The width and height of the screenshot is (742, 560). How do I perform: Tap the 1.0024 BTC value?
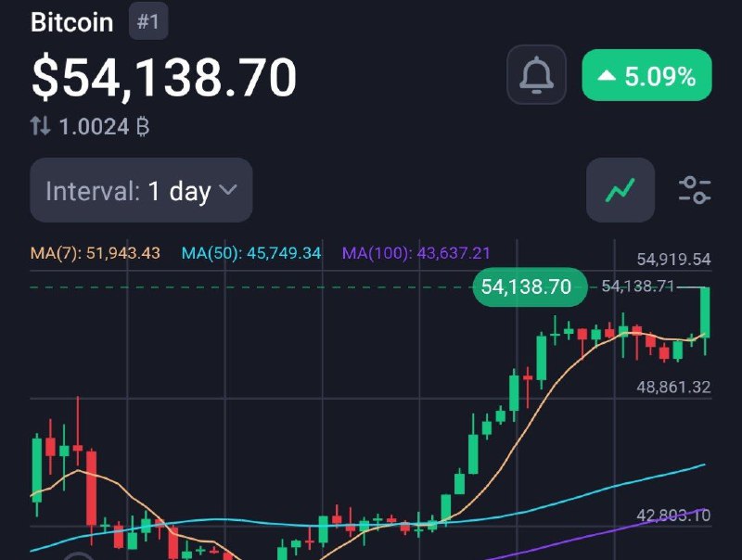(104, 127)
